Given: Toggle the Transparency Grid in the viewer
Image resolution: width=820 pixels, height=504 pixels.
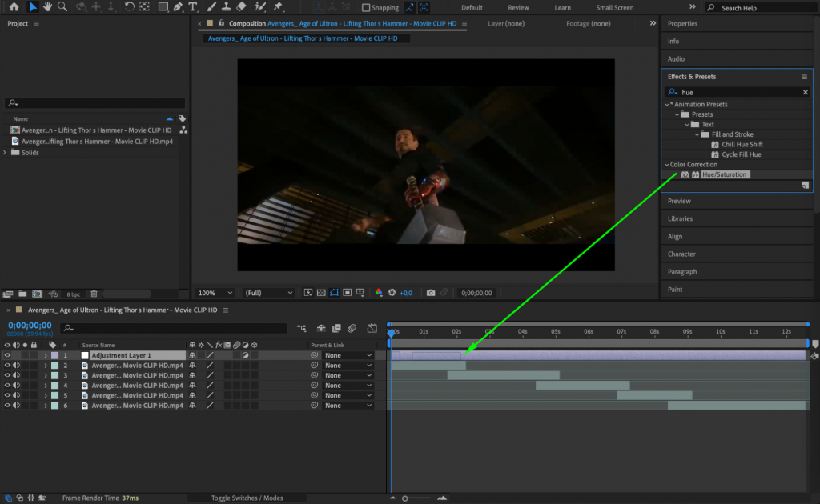Looking at the screenshot, I should click(x=321, y=292).
